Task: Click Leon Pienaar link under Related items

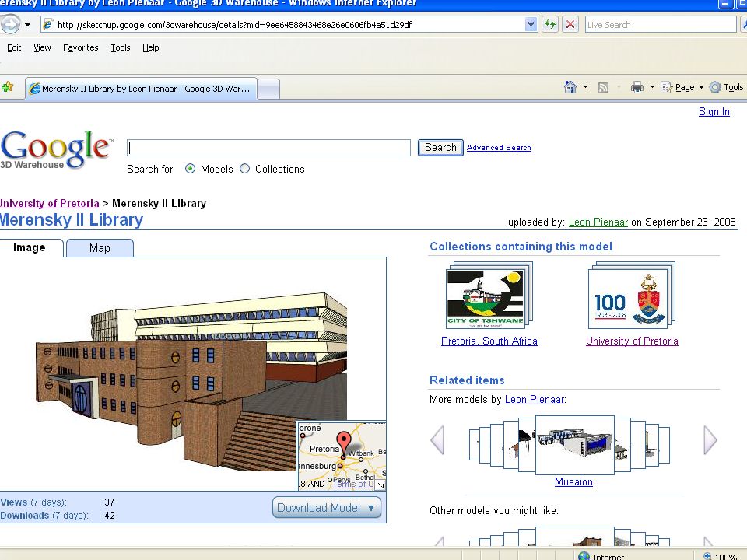Action: pos(535,400)
